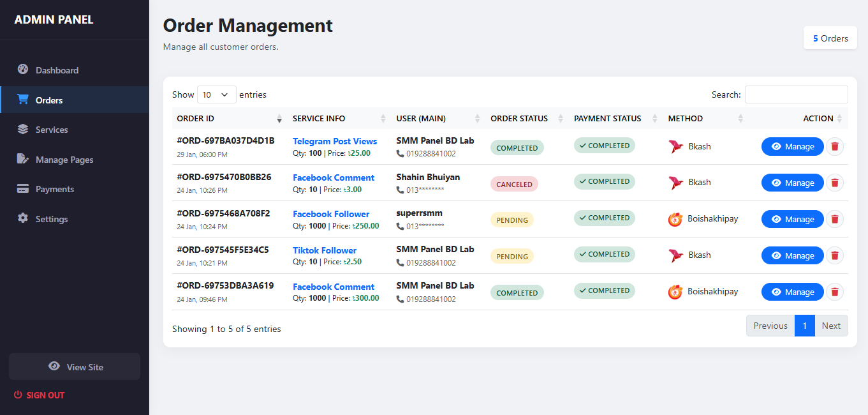
Task: Click the power icon beside Sign Out
Action: pos(18,395)
